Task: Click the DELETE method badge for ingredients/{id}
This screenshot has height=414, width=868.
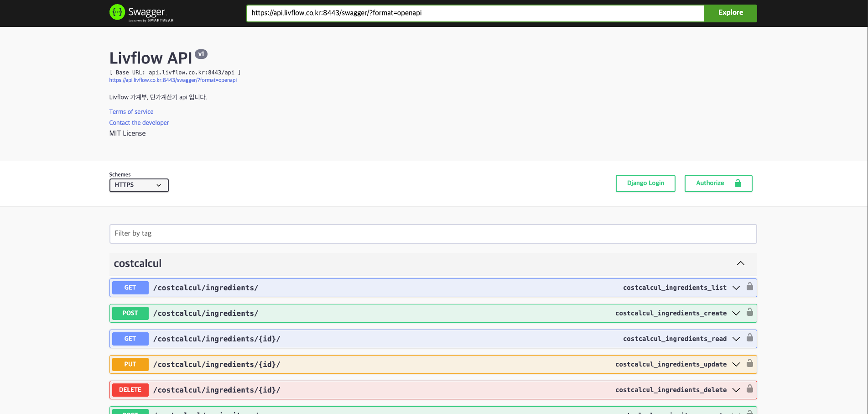Action: (x=130, y=390)
